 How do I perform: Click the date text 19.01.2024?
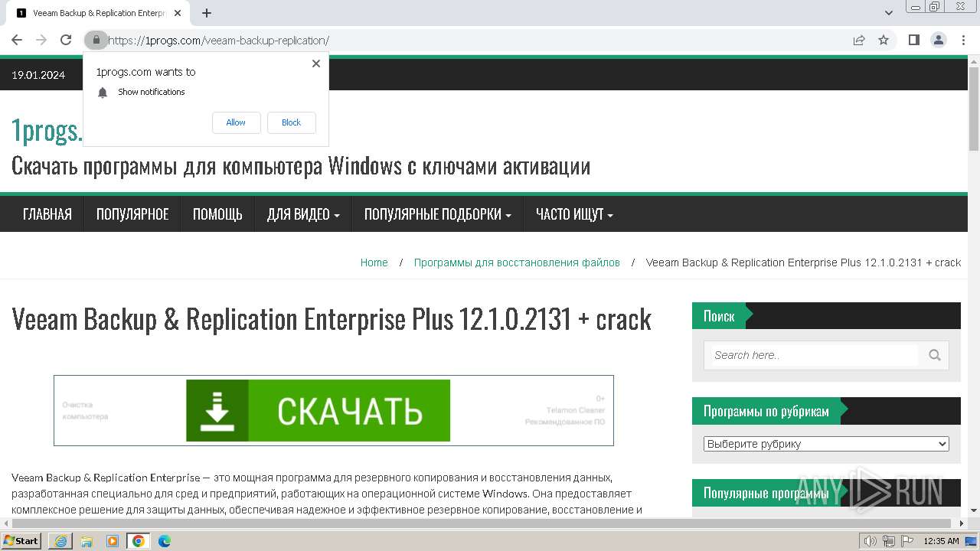tap(38, 75)
